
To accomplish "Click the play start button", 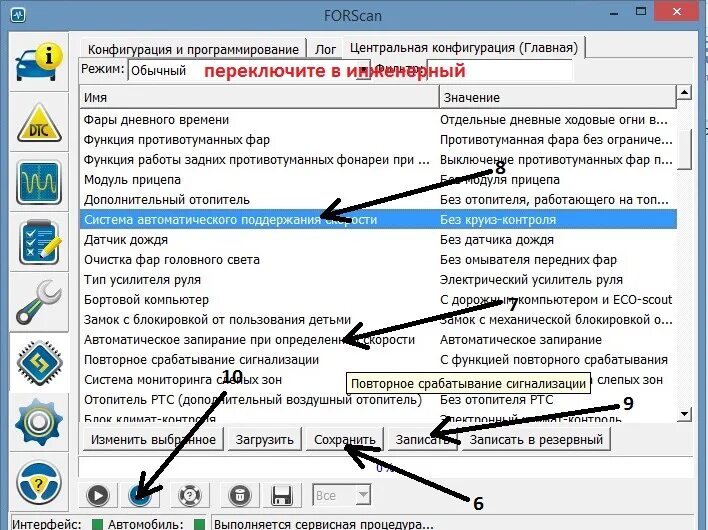I will click(98, 495).
